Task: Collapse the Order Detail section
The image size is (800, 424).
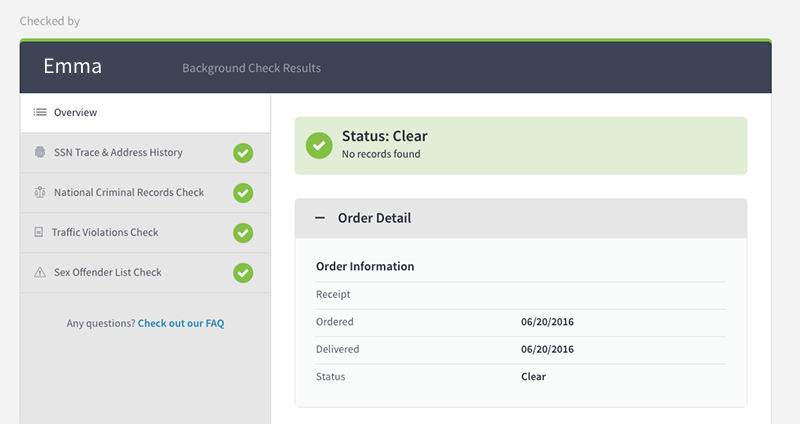Action: [320, 218]
